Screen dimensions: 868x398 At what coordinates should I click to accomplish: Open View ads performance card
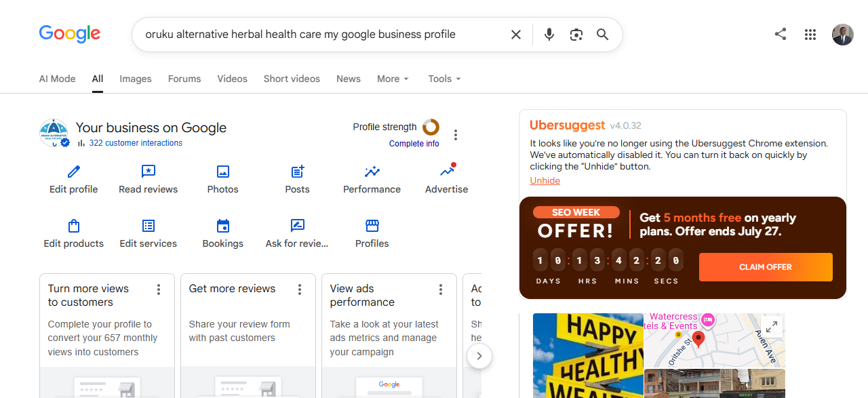(x=389, y=336)
